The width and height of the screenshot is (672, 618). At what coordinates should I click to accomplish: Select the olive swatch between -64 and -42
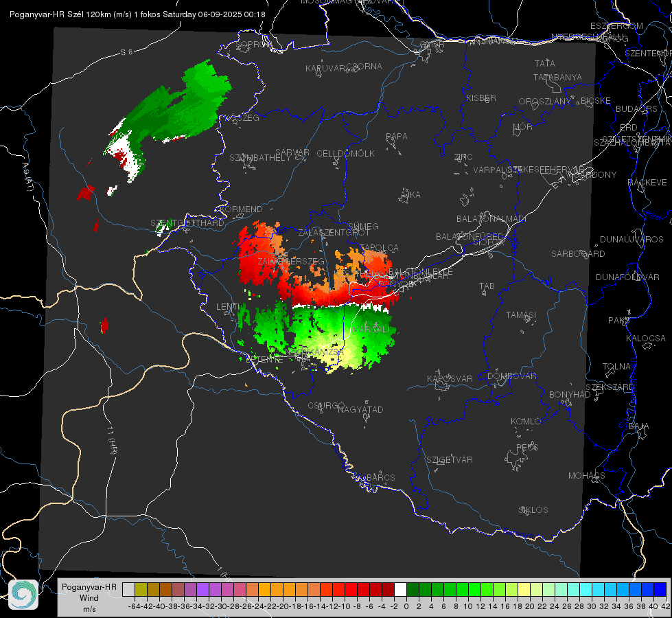point(141,589)
